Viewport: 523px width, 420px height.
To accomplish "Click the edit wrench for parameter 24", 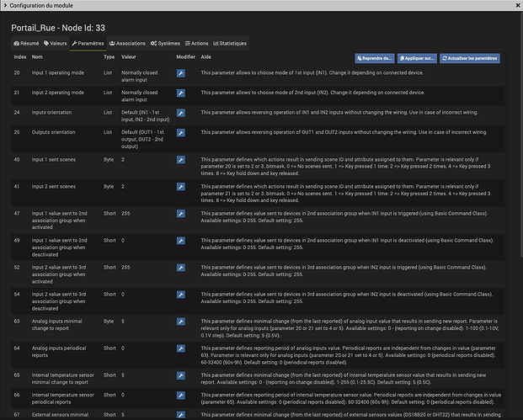I will [x=181, y=111].
